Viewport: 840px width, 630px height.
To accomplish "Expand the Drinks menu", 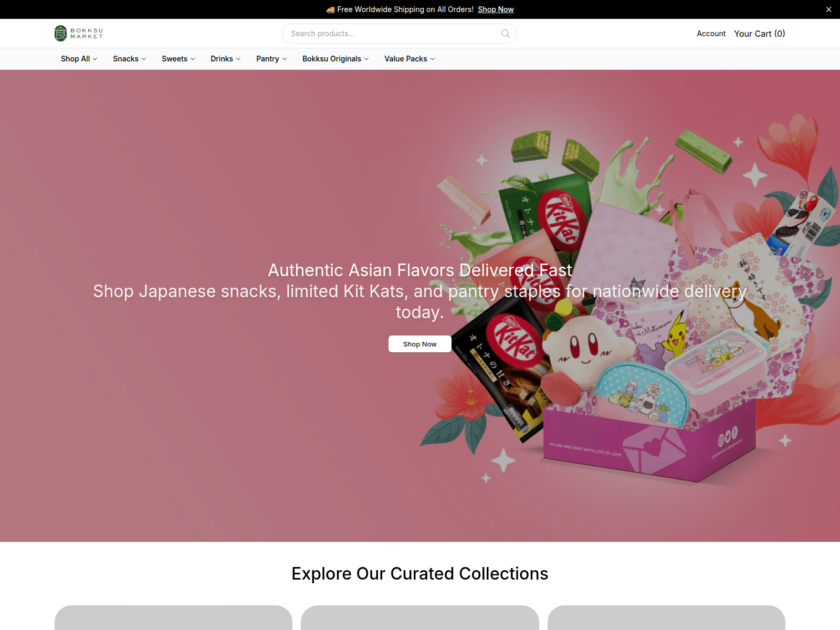I will pos(225,59).
